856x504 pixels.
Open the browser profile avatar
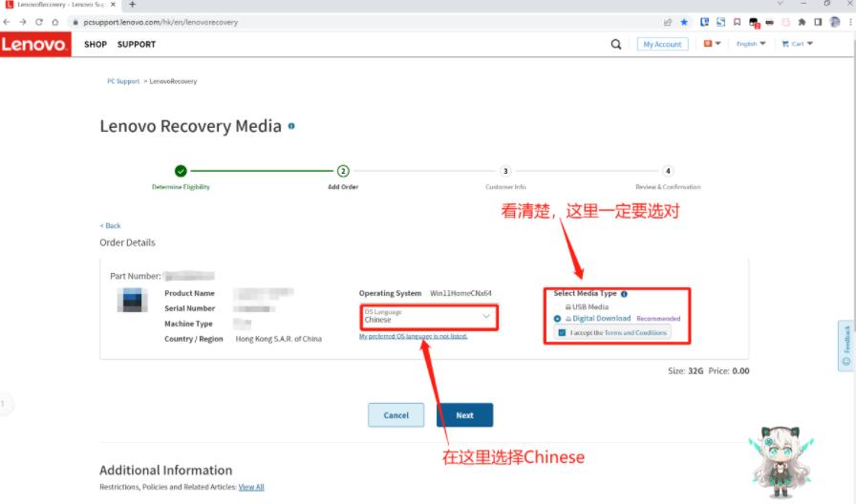[x=835, y=22]
